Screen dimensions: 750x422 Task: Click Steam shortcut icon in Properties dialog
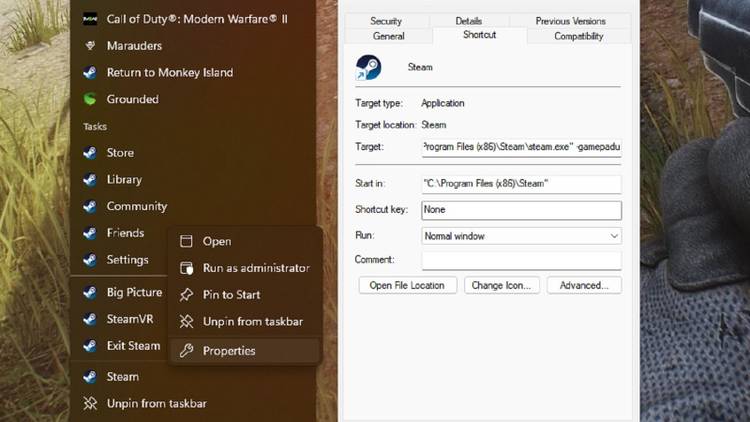[368, 67]
